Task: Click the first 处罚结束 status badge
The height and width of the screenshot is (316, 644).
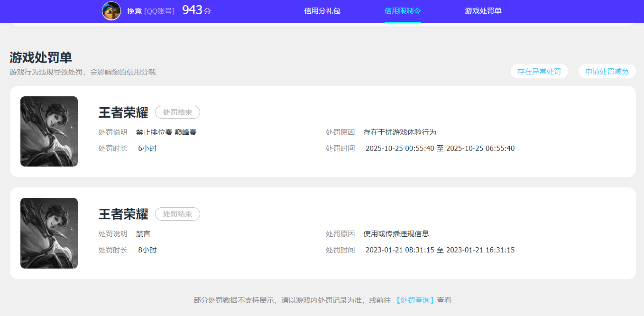Action: (x=177, y=112)
